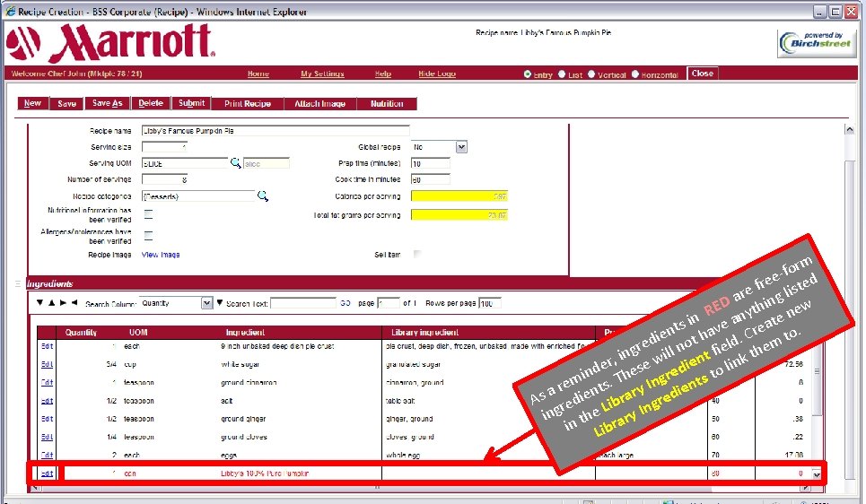Click Print Recipe
This screenshot has width=866, height=504.
(248, 103)
